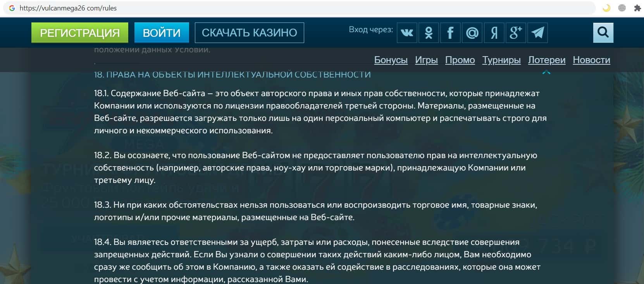Log in via the Google Plus icon
The height and width of the screenshot is (284, 644).
[516, 33]
